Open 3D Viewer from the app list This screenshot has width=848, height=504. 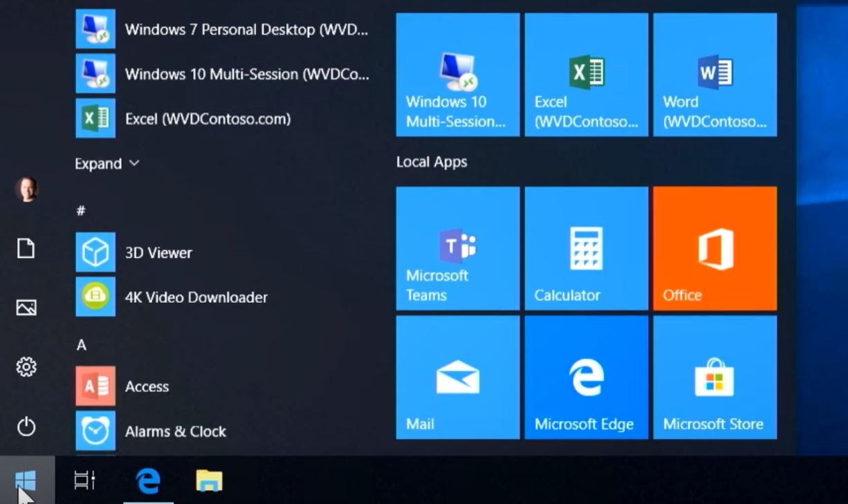(x=158, y=253)
